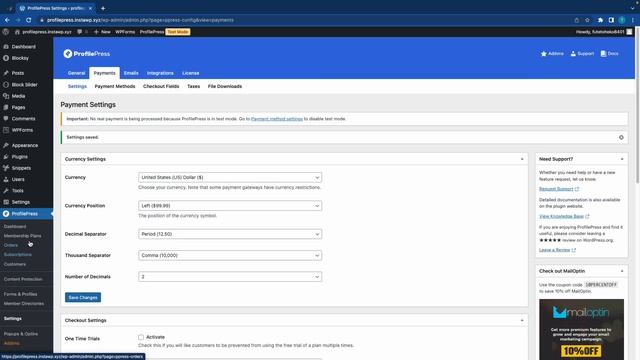640x360 pixels.
Task: Open the Number of Decimals dropdown
Action: coord(230,277)
